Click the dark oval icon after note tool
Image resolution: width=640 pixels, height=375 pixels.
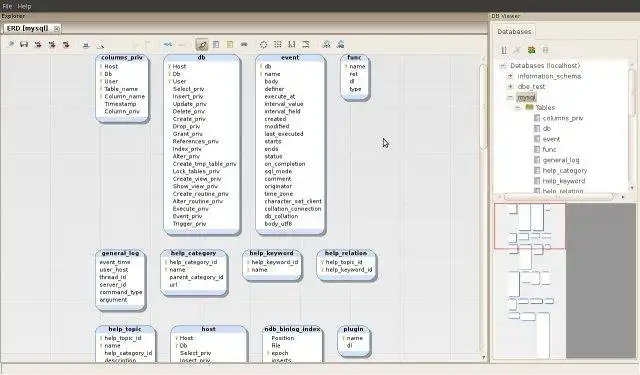(244, 44)
